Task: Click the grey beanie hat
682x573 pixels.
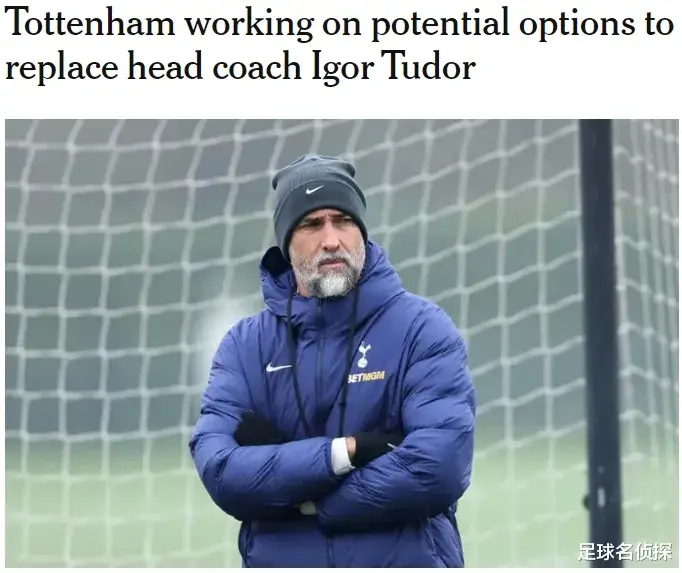Action: click(318, 200)
